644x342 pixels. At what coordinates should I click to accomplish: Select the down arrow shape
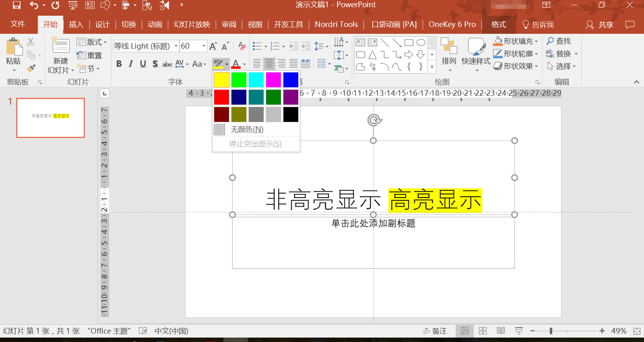[x=420, y=55]
